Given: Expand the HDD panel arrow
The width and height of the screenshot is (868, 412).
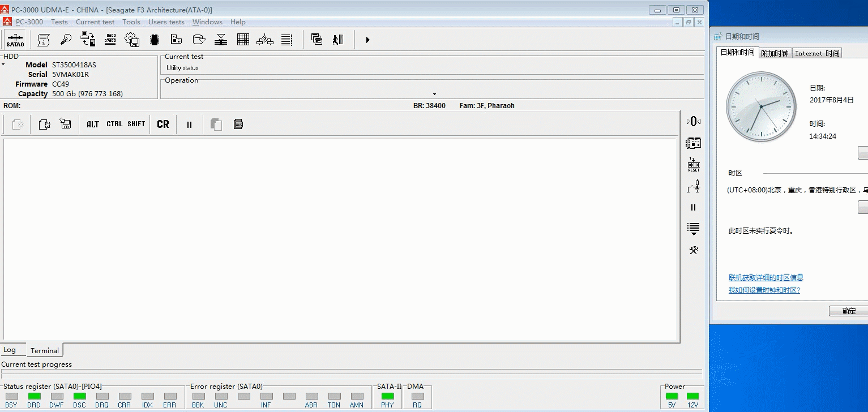Looking at the screenshot, I should [x=3, y=65].
